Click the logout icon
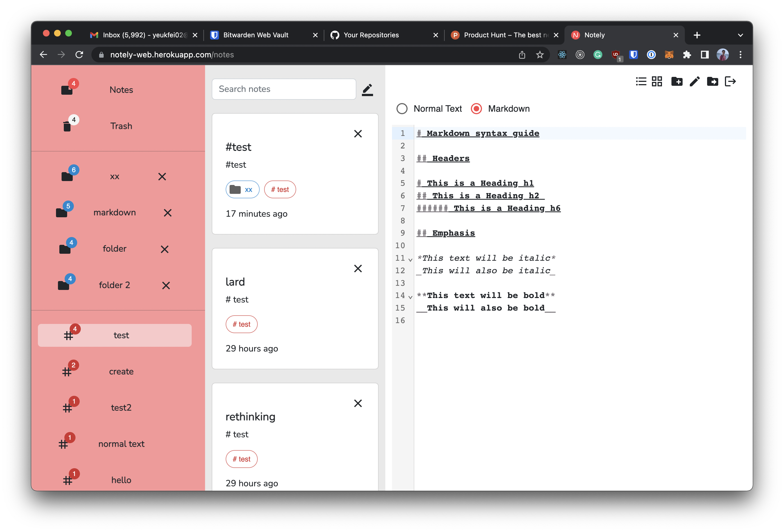This screenshot has height=532, width=784. 730,81
